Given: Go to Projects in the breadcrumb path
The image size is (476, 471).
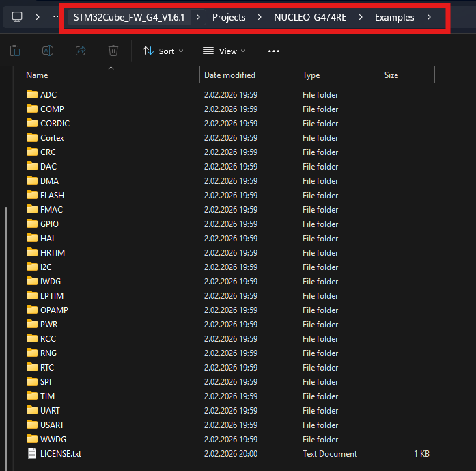Looking at the screenshot, I should [x=229, y=17].
